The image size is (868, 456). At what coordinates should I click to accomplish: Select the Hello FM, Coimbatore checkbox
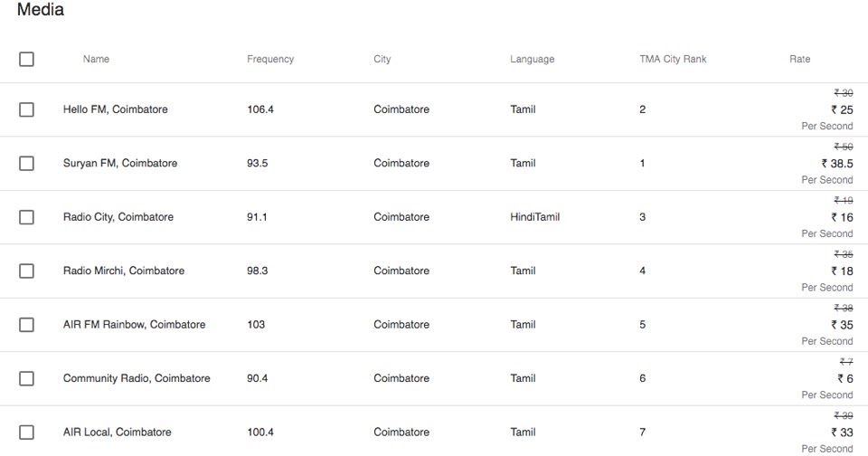(26, 109)
